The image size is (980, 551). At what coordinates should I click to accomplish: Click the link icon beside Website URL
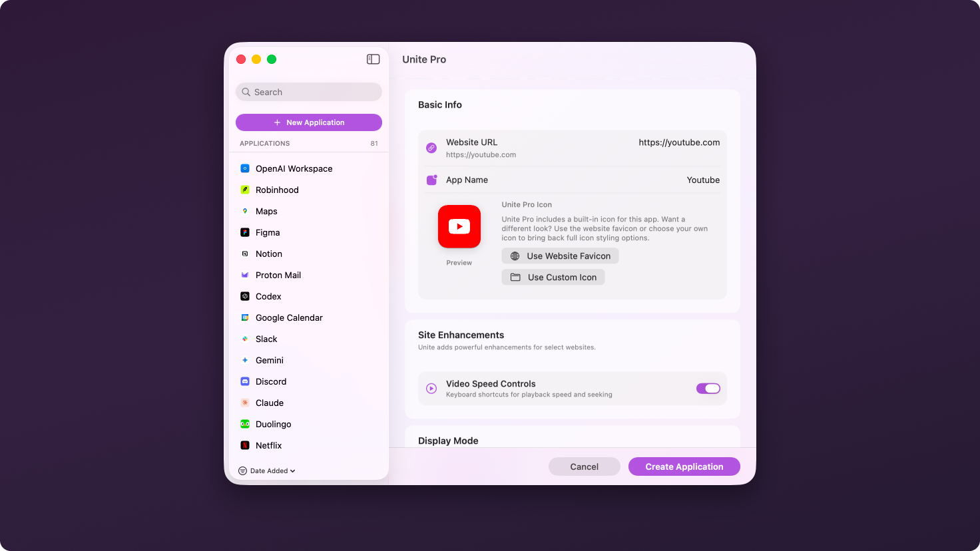click(431, 148)
